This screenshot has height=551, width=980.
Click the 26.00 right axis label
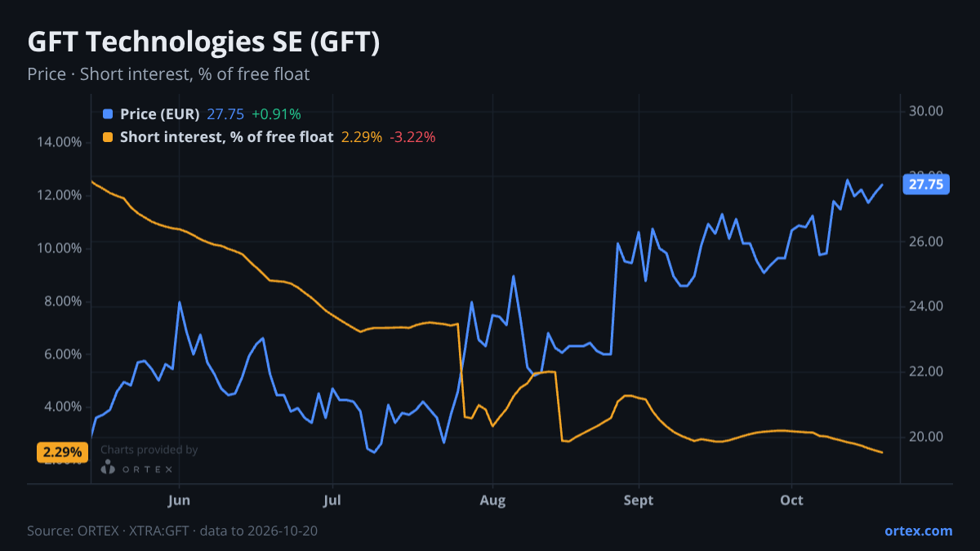(926, 242)
